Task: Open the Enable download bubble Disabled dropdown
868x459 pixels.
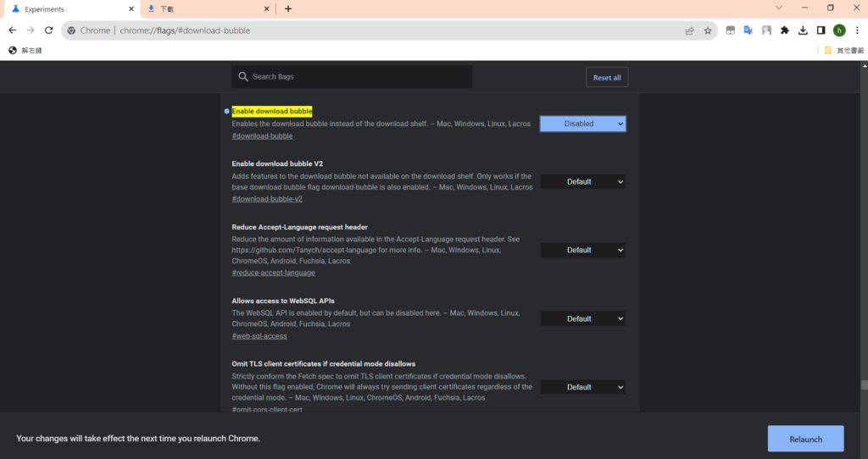Action: pyautogui.click(x=583, y=124)
